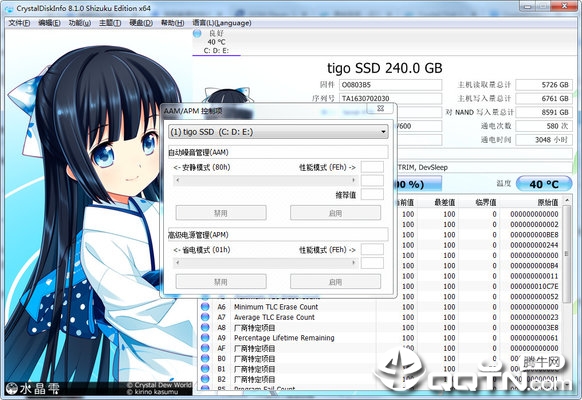The width and height of the screenshot is (582, 400).
Task: Select the Percentage Lifetime Remaining row
Action: [380, 338]
